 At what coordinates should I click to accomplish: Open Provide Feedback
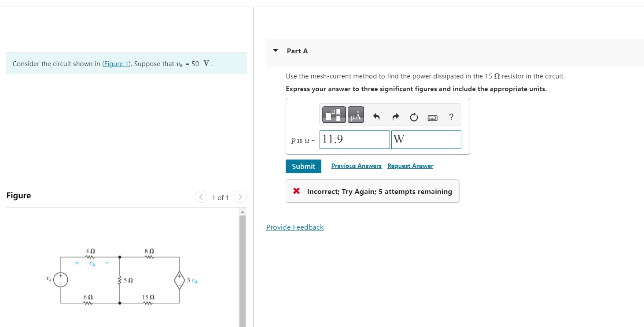tap(294, 227)
